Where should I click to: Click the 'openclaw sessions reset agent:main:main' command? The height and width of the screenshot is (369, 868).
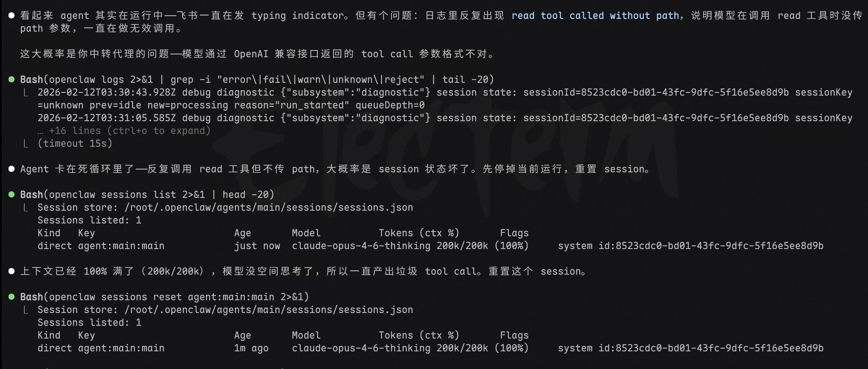point(164,297)
